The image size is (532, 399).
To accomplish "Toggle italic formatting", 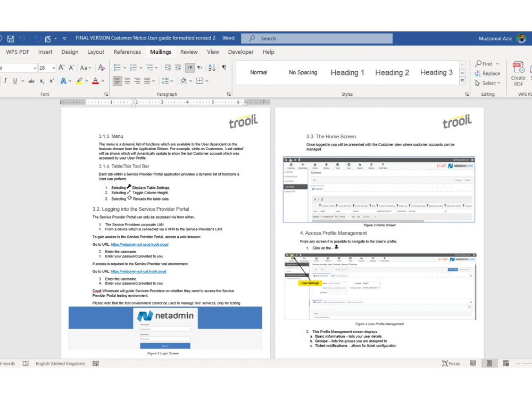I will pos(5,81).
